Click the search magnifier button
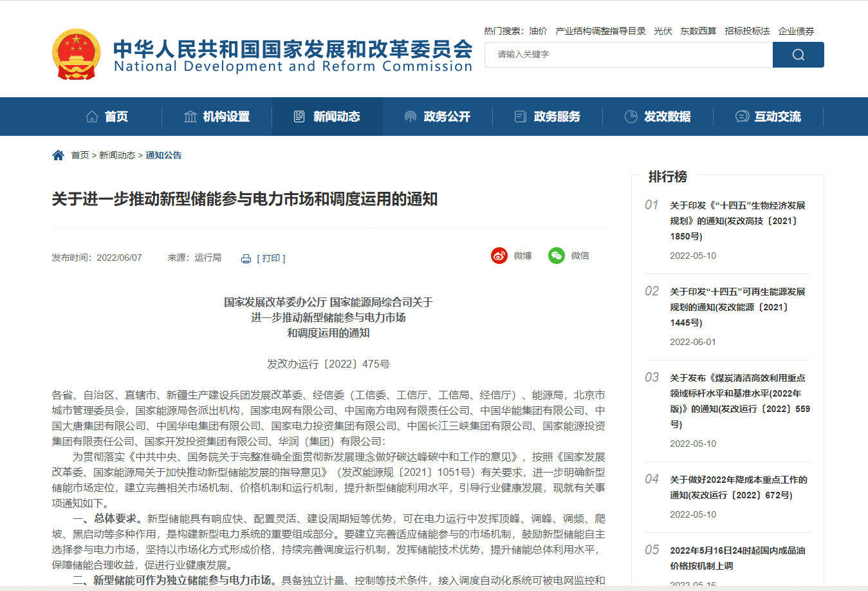 coord(798,55)
